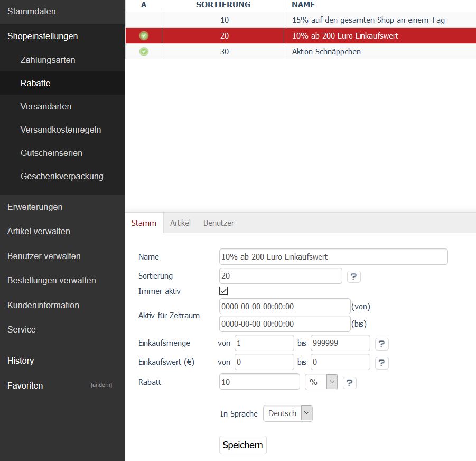This screenshot has width=476, height=461.
Task: Open the Rabatt unit percent dropdown
Action: click(x=321, y=382)
